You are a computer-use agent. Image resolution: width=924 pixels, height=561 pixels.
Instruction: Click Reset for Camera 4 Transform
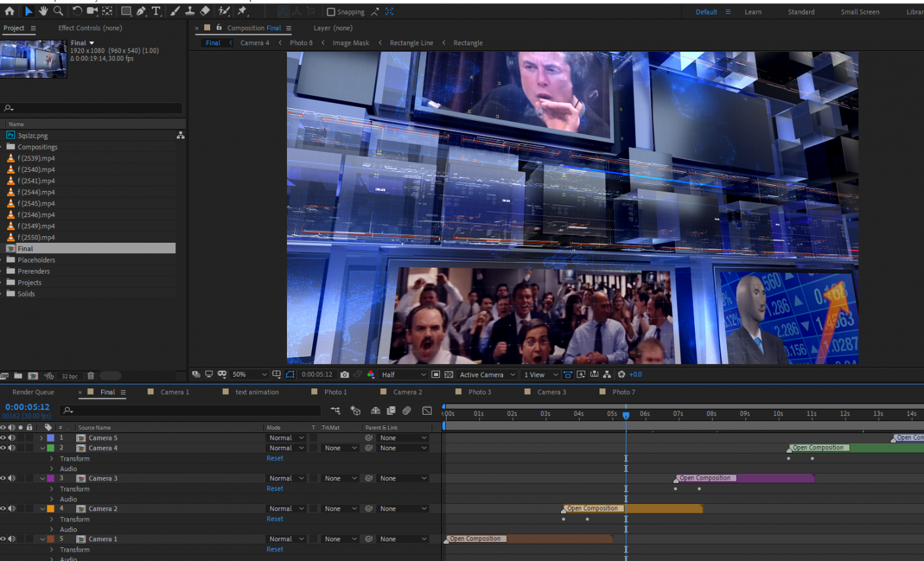click(275, 459)
